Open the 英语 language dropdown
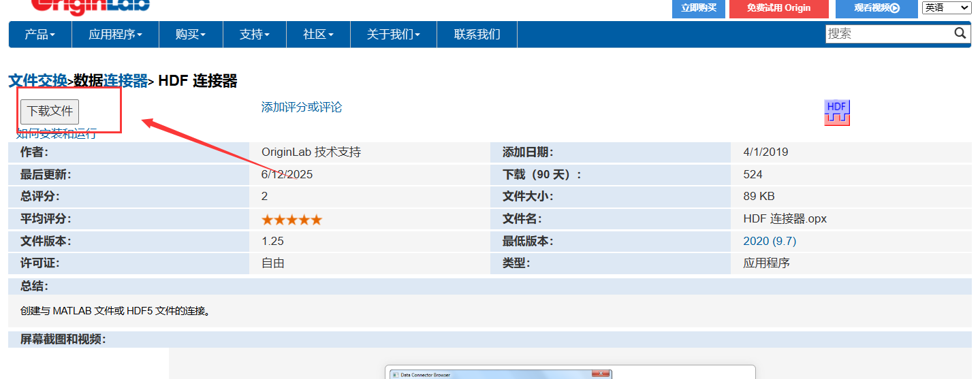Viewport: 980px width, 379px height. 947,7
